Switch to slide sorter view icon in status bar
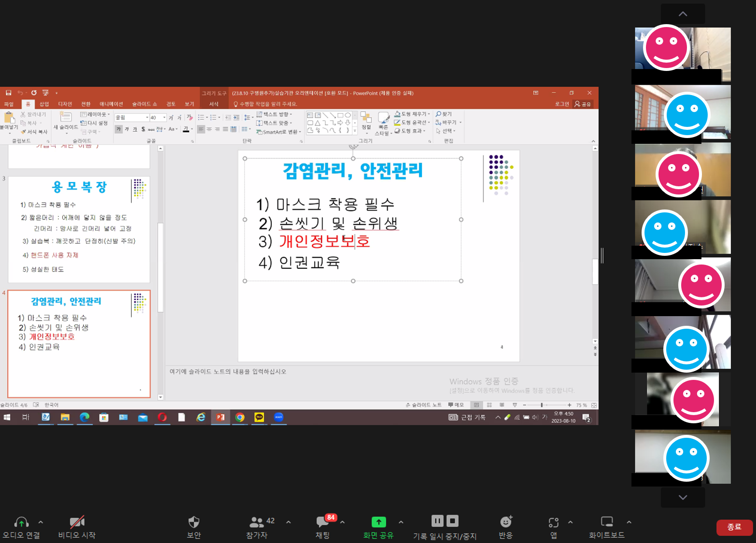 tap(489, 405)
